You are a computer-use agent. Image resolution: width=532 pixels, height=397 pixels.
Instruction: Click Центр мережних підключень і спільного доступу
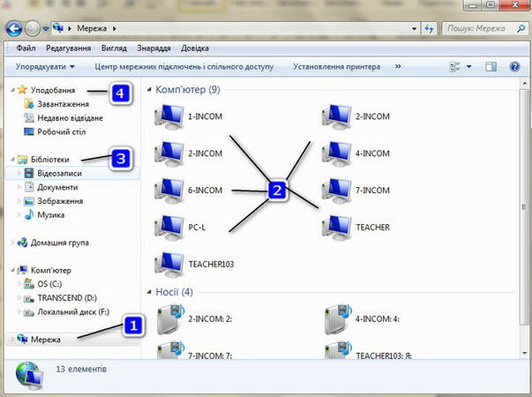[x=184, y=66]
